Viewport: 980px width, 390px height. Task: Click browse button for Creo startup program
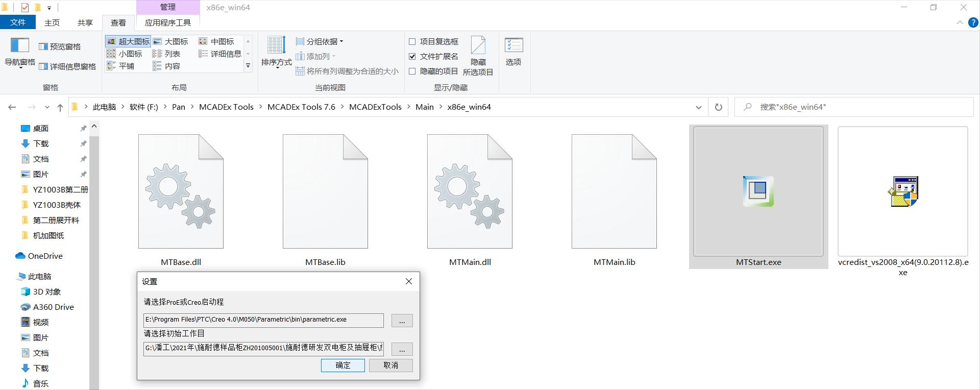click(x=402, y=321)
